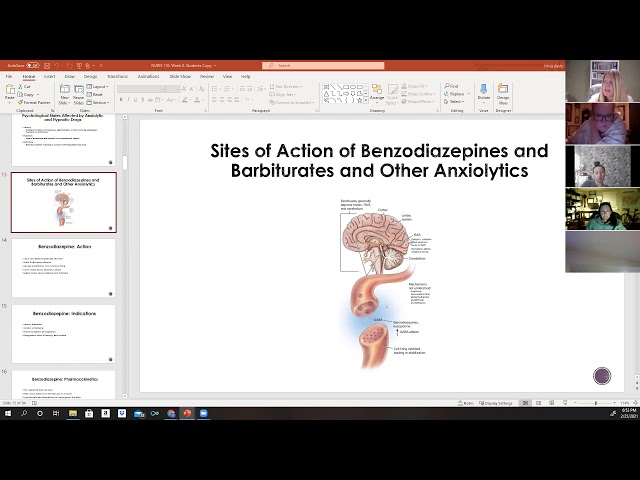
Task: Click Replace in Editing group
Action: point(457,94)
